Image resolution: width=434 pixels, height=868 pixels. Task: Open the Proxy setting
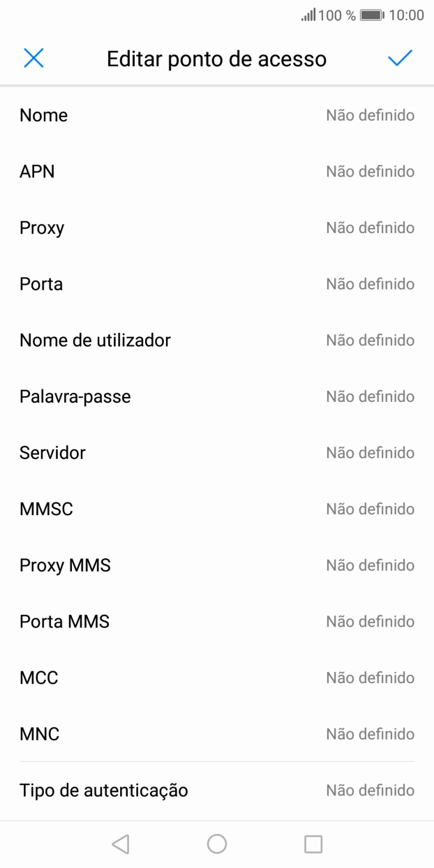[x=217, y=228]
